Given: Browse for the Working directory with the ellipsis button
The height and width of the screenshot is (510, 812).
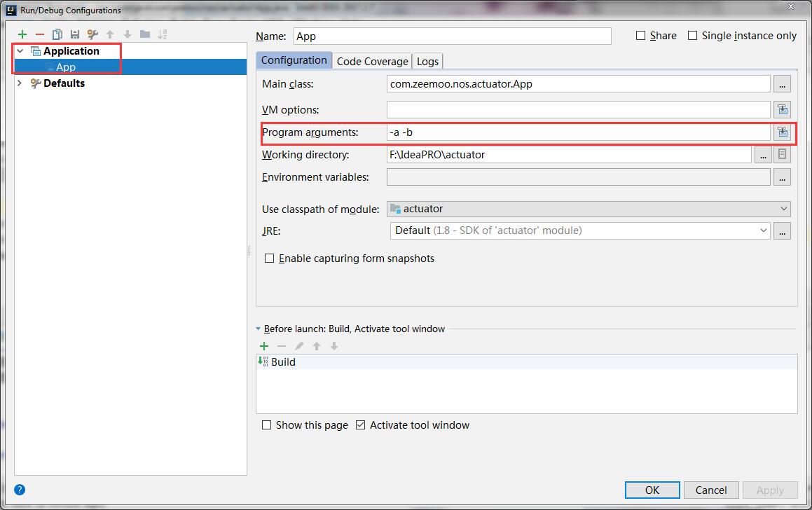Looking at the screenshot, I should point(763,154).
